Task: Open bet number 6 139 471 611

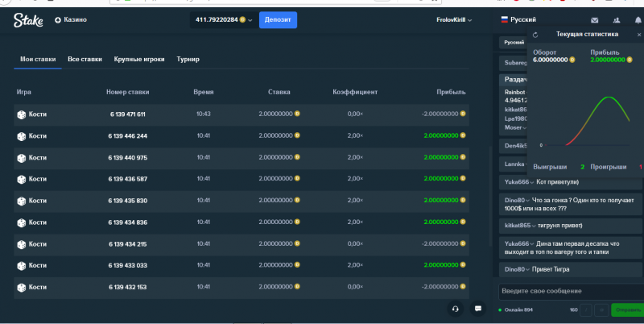Action: point(128,114)
